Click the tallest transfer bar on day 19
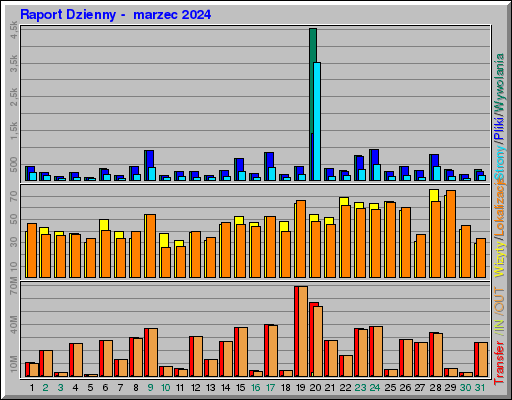Viewport: 512px width, 400px height. (x=301, y=331)
